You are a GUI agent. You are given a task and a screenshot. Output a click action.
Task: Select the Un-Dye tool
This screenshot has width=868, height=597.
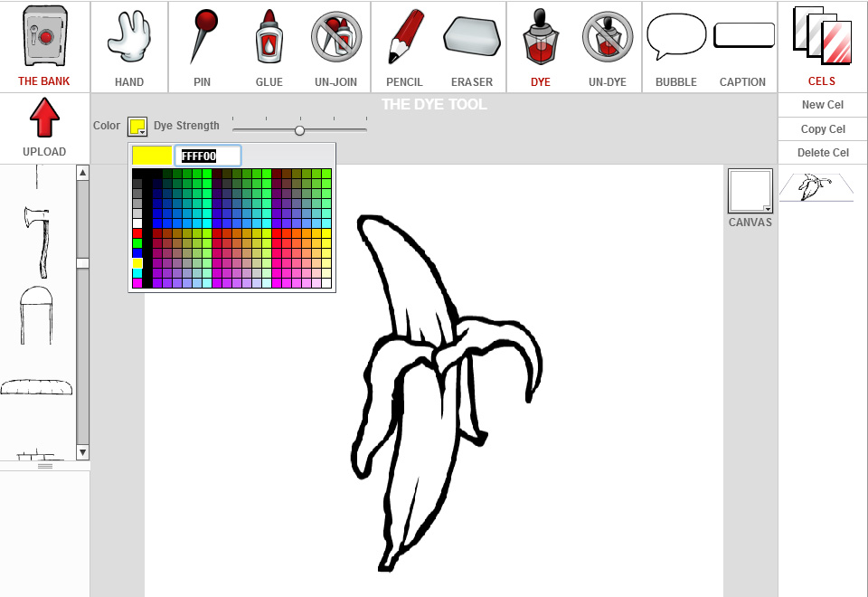tap(608, 36)
